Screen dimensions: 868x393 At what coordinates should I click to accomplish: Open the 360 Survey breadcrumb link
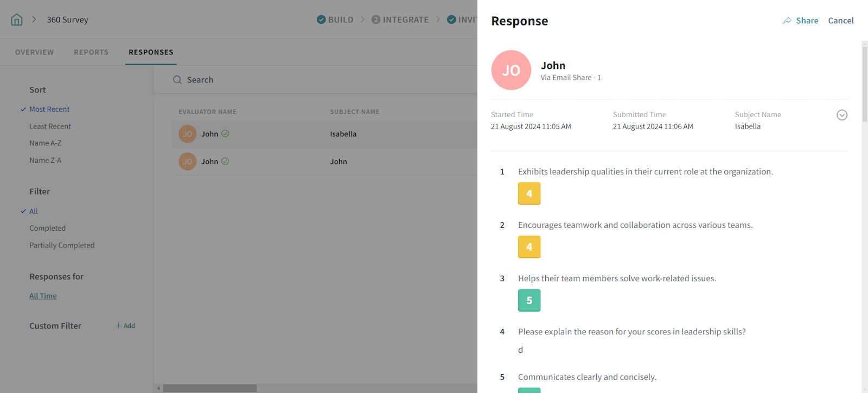(x=67, y=20)
